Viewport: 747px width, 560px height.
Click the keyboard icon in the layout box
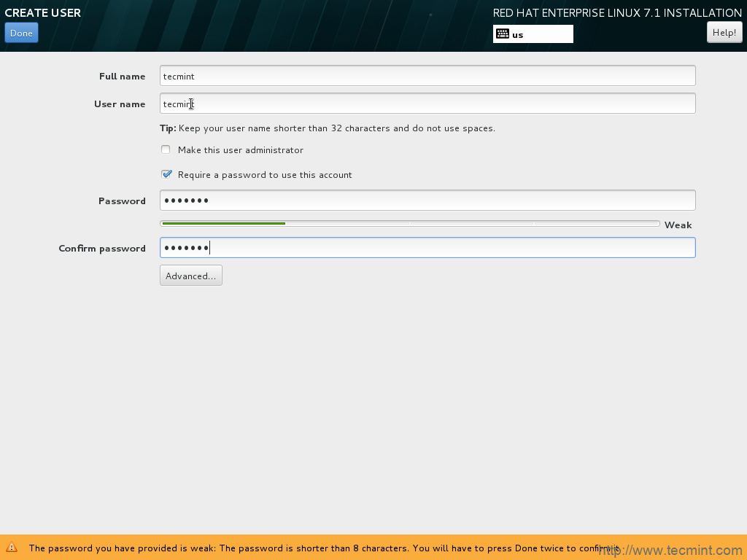coord(502,34)
